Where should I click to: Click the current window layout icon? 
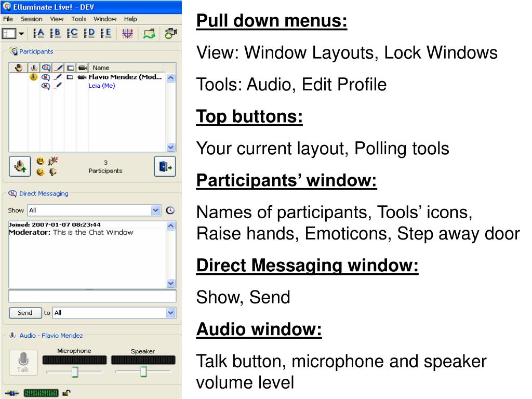click(x=9, y=34)
